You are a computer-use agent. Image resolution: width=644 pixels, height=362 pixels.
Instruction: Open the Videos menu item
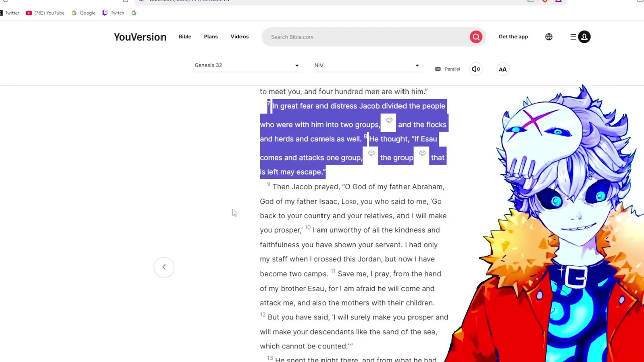click(239, 37)
